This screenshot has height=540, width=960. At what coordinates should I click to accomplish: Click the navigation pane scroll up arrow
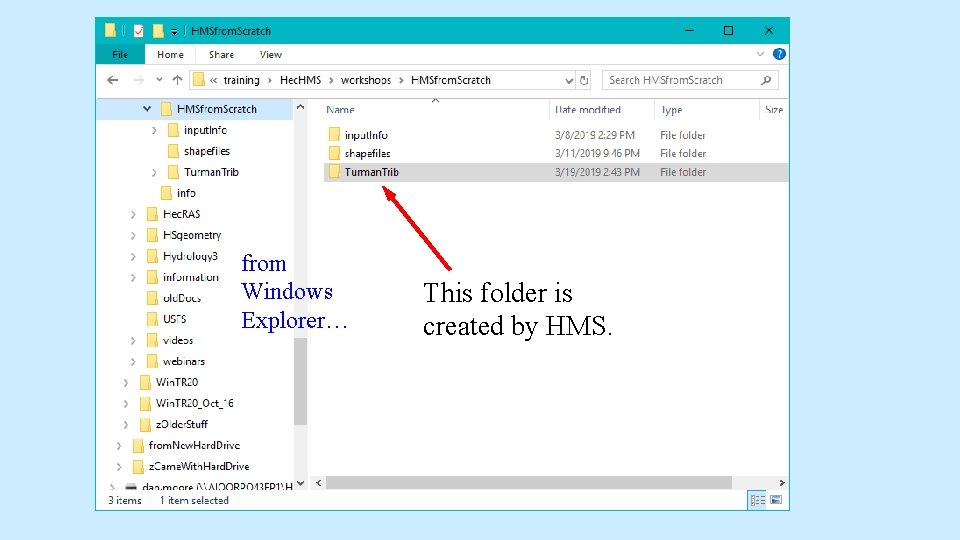click(x=300, y=107)
